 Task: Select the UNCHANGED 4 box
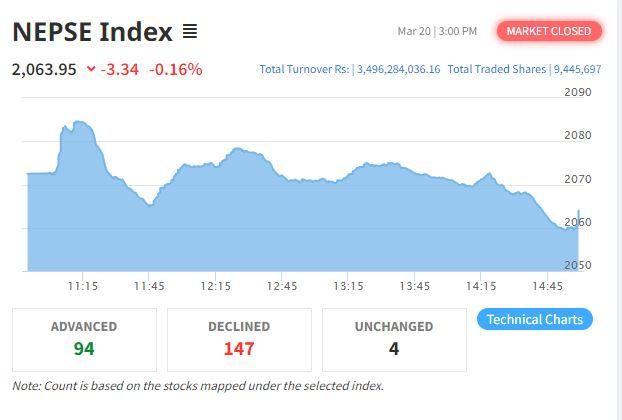(x=394, y=340)
